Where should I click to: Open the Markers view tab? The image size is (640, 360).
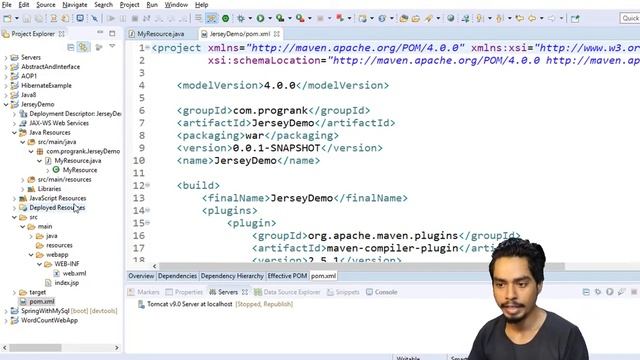tap(144, 292)
